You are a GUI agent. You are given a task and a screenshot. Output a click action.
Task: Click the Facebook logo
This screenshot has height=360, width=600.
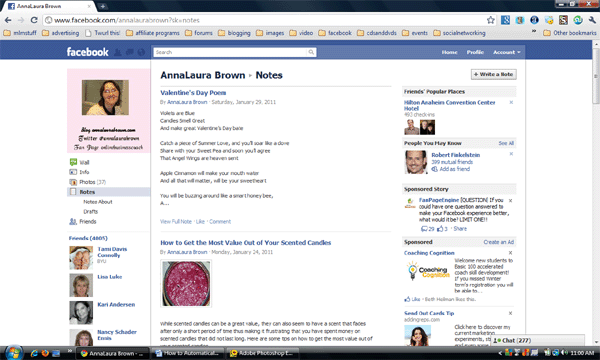88,52
